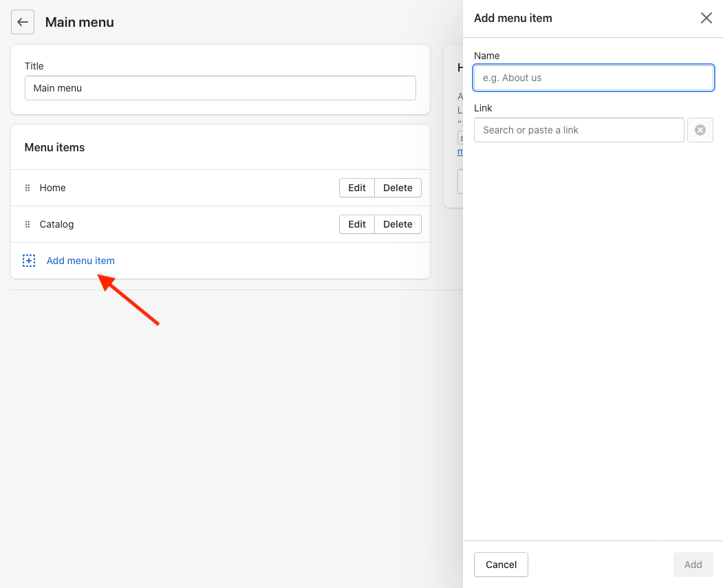723x588 pixels.
Task: Edit the Home menu item
Action: pyautogui.click(x=356, y=187)
